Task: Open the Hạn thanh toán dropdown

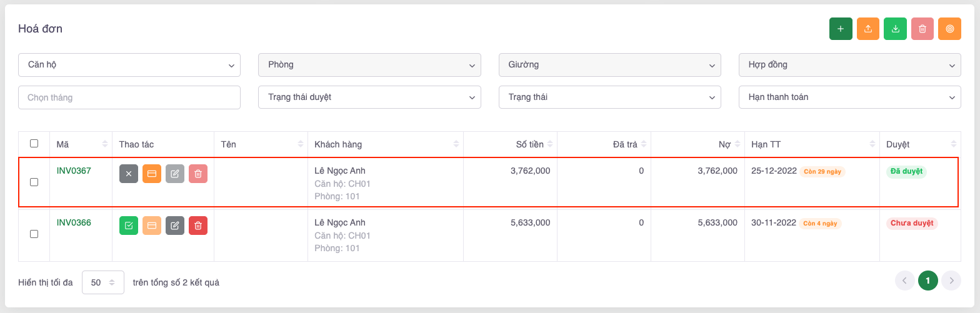Action: tap(849, 97)
